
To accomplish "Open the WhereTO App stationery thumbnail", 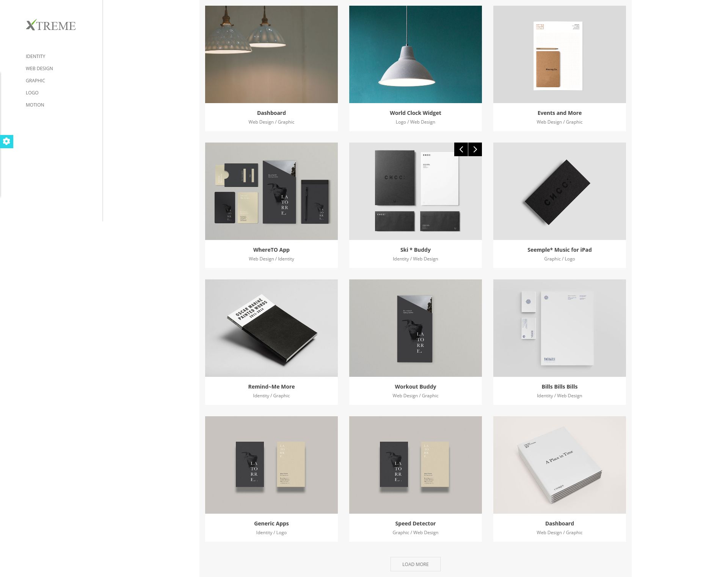I will (x=271, y=191).
